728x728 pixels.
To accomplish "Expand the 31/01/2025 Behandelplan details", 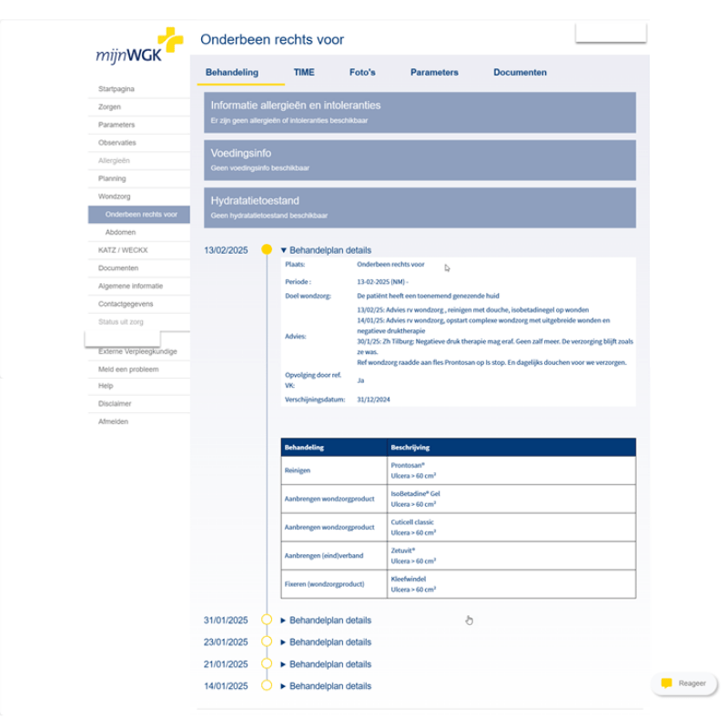I will (x=326, y=621).
